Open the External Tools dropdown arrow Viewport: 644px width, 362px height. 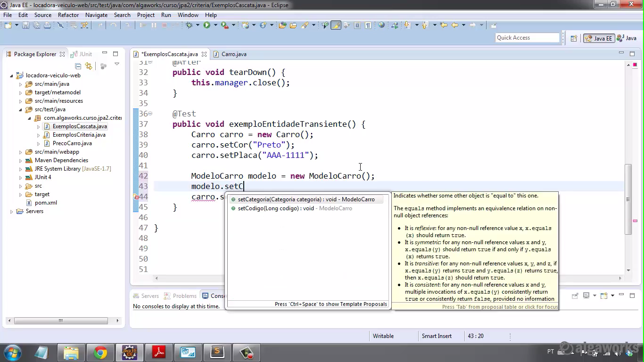[233, 25]
